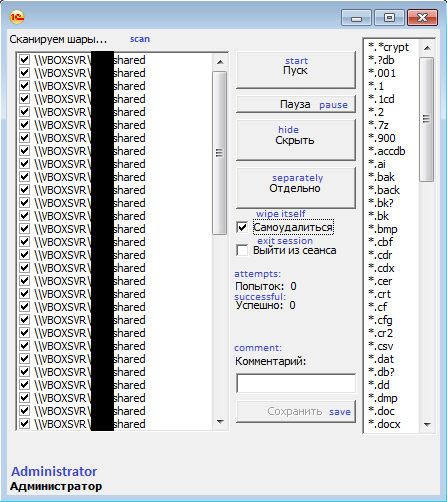Enable the Выйти из сеанса checkbox

pyautogui.click(x=242, y=250)
